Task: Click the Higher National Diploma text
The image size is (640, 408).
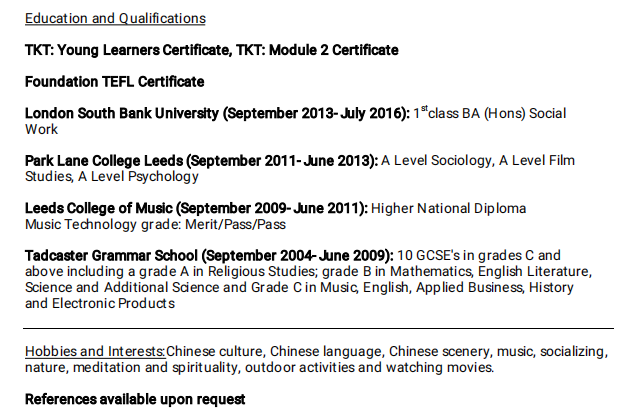Action: click(448, 209)
